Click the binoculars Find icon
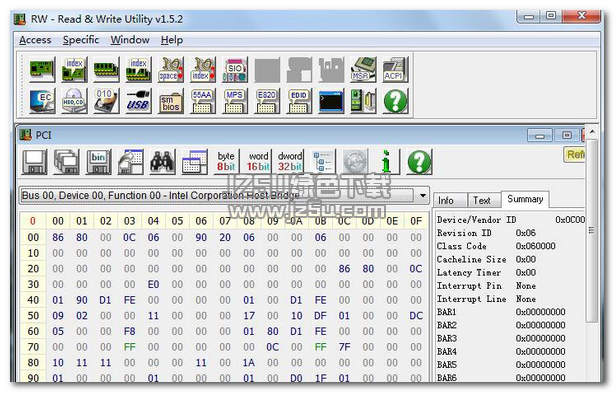Viewport: 615px width, 393px height. (x=162, y=162)
